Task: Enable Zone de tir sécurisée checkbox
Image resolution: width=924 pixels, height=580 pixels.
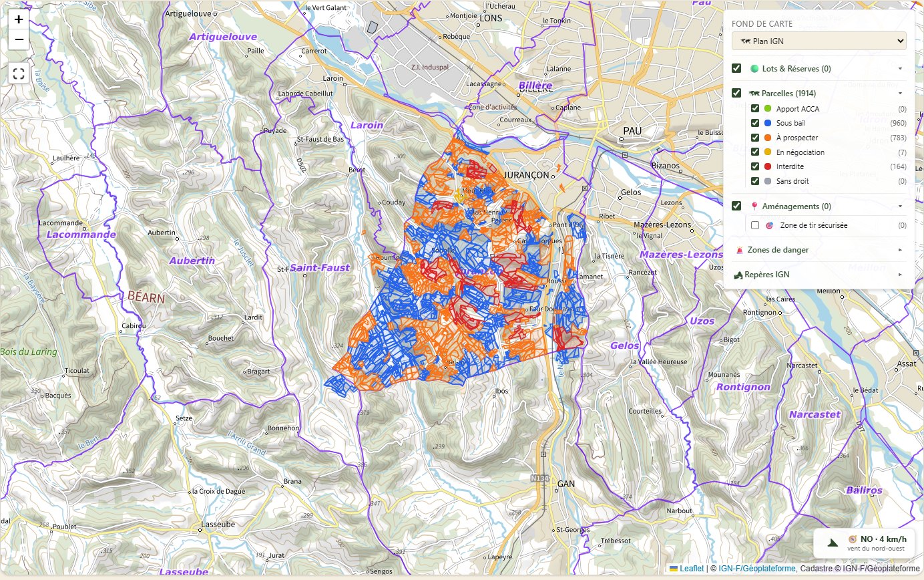Action: pyautogui.click(x=755, y=225)
